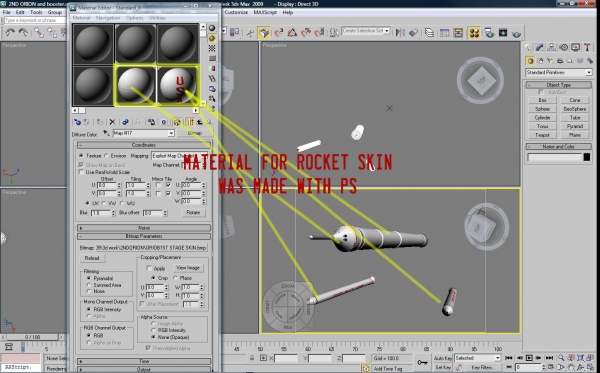
Task: Select the Cameras category icon in Create panel
Action: tap(560, 61)
